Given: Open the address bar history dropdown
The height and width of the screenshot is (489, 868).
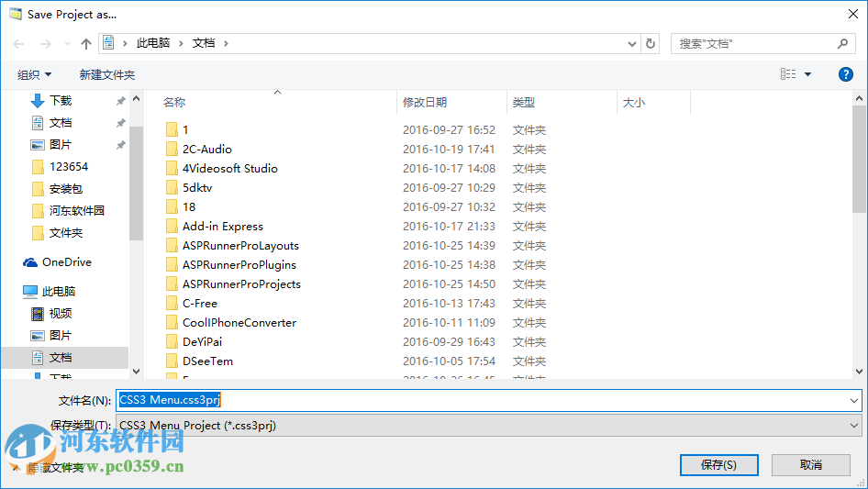Looking at the screenshot, I should (x=631, y=44).
